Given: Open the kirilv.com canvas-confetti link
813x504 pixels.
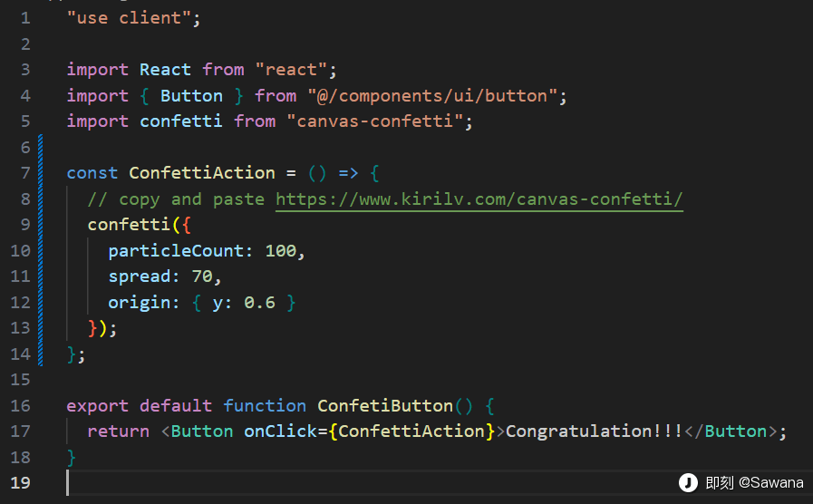Looking at the screenshot, I should (479, 199).
